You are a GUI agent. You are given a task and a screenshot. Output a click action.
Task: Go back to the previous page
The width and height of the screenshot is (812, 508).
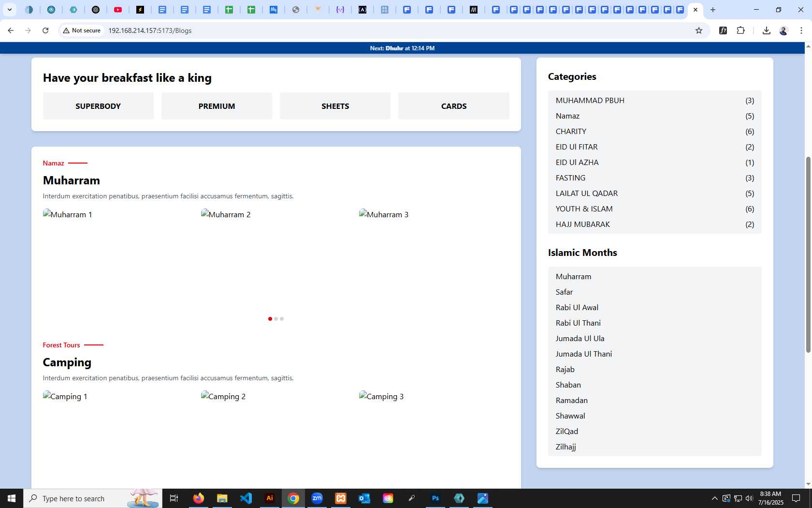pos(11,30)
